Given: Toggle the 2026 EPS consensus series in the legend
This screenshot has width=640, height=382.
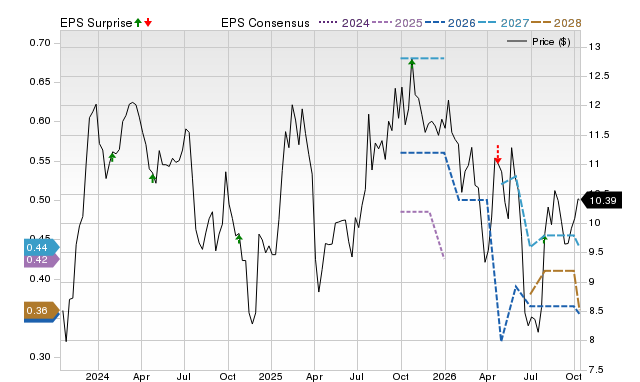Looking at the screenshot, I should [x=450, y=23].
